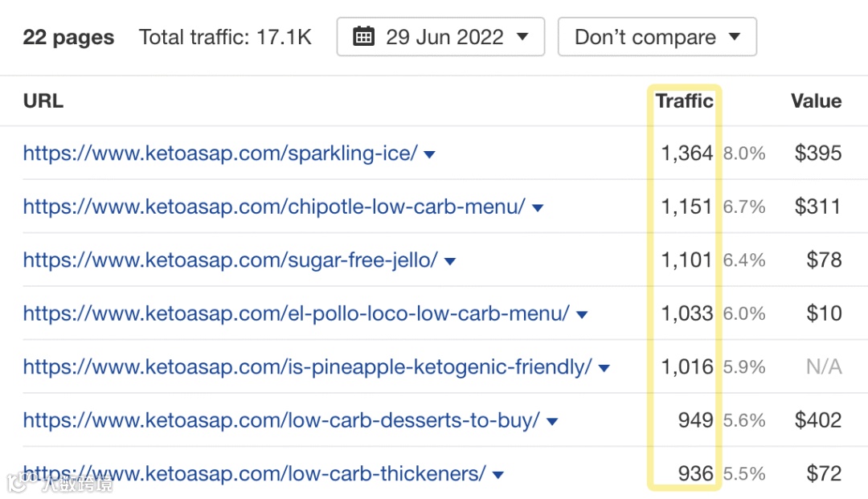This screenshot has width=868, height=499.
Task: Expand the dropdown next to sugar-free-jello URL
Action: click(x=450, y=260)
